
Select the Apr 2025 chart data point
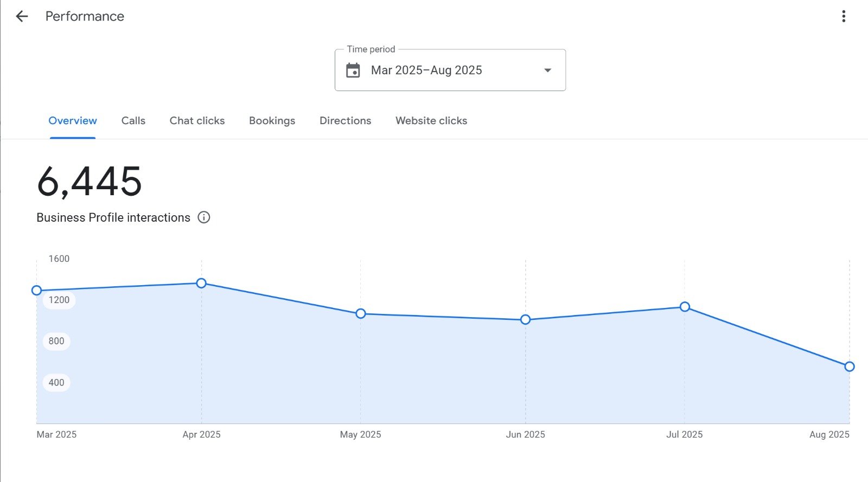(x=201, y=283)
